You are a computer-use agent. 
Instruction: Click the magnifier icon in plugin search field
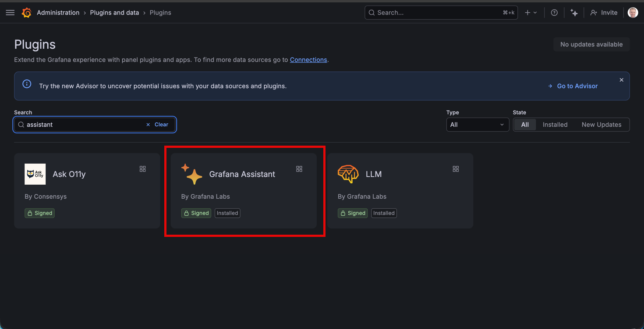21,125
